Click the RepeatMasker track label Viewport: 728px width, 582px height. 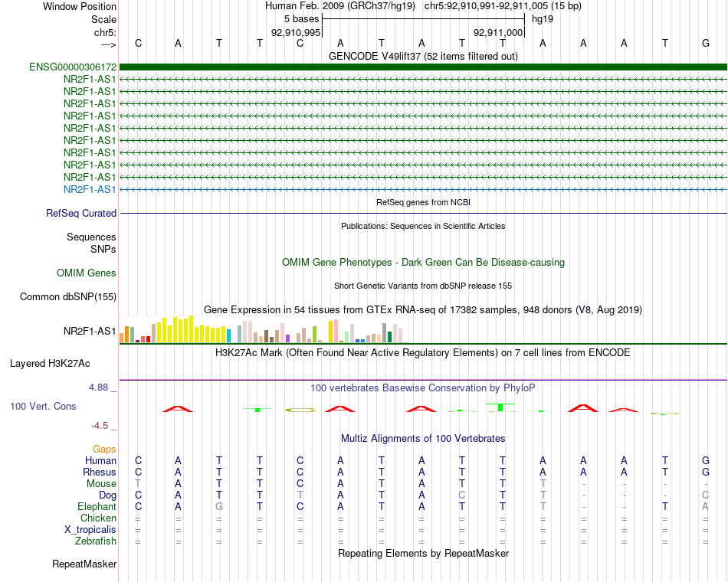84,564
